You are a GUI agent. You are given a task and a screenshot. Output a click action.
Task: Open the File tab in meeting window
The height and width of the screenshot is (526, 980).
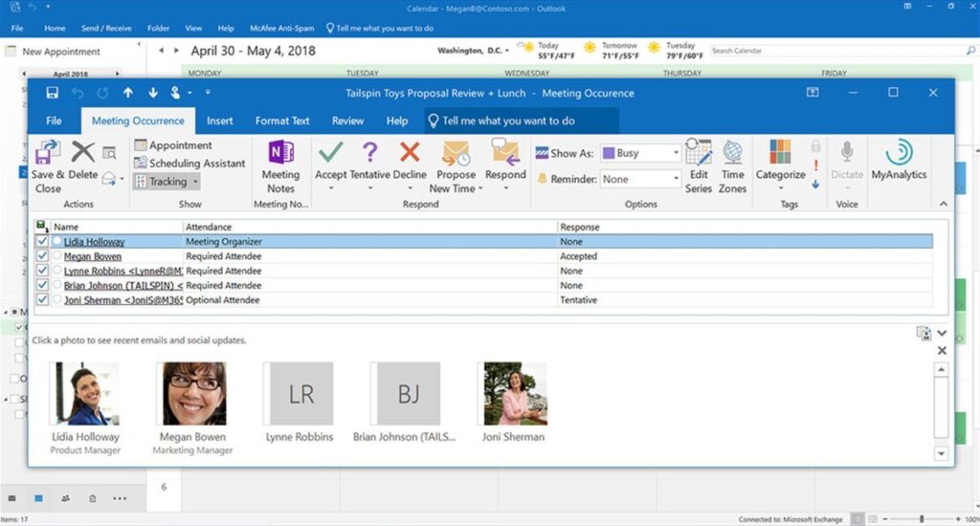coord(54,121)
